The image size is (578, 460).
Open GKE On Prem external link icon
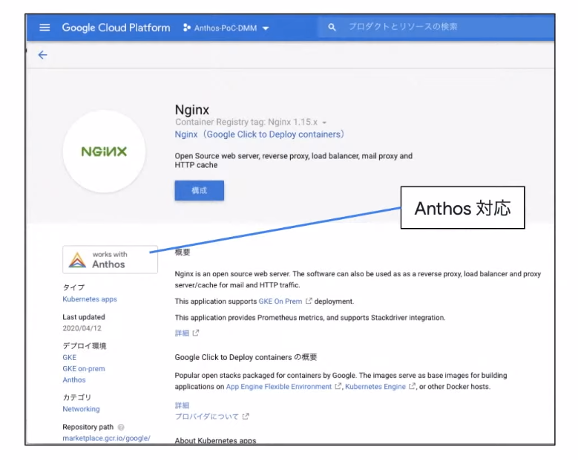309,301
